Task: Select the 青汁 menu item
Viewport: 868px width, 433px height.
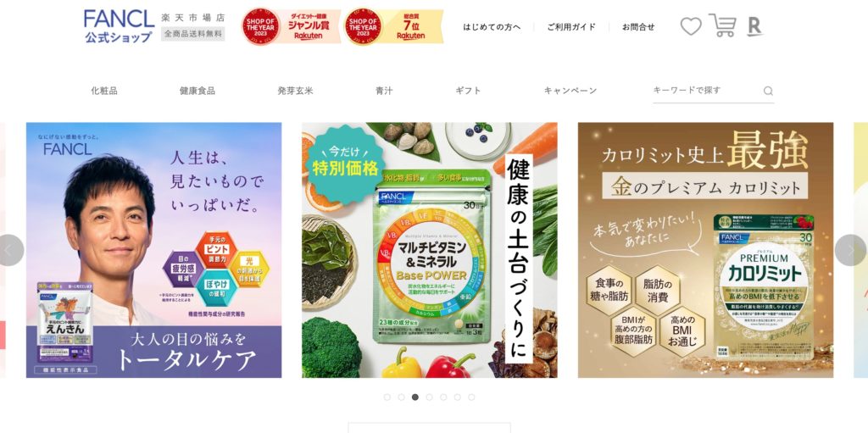Action: coord(384,91)
